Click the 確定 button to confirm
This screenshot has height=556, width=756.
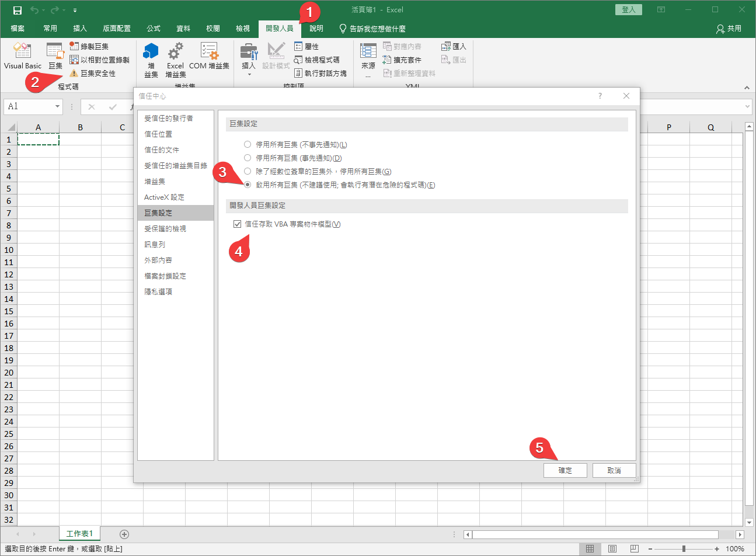tap(565, 470)
